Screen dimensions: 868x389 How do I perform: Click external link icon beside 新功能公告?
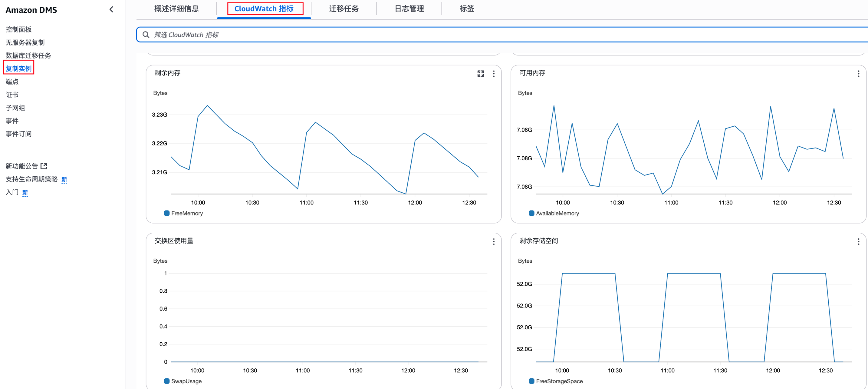[44, 166]
